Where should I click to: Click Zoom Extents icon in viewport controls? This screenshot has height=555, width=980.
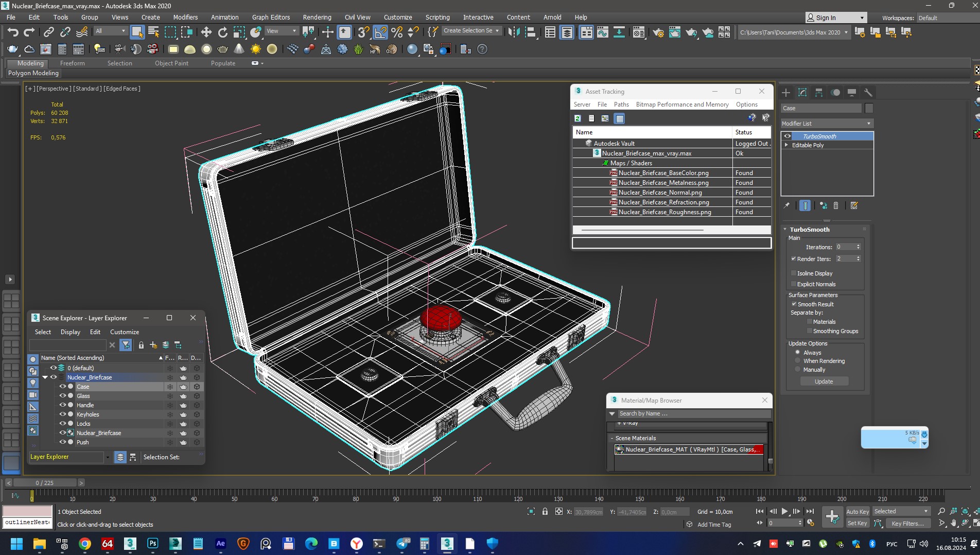pos(966,511)
